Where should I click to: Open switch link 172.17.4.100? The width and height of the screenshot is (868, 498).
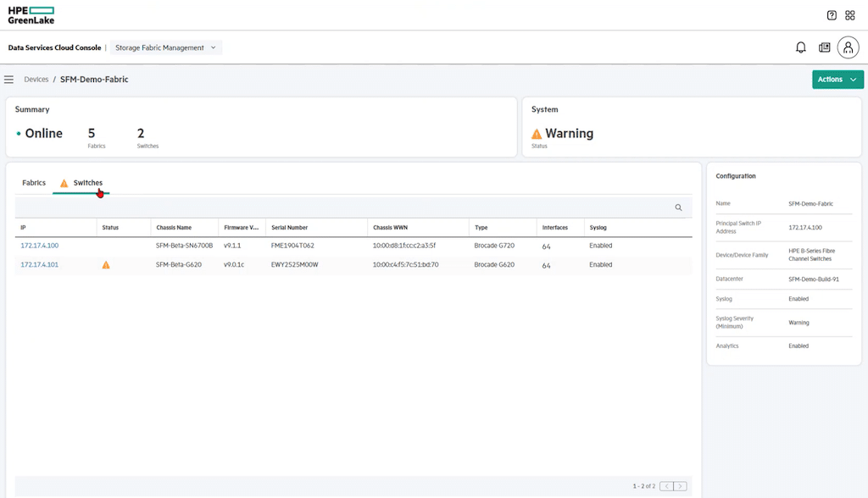click(x=39, y=246)
